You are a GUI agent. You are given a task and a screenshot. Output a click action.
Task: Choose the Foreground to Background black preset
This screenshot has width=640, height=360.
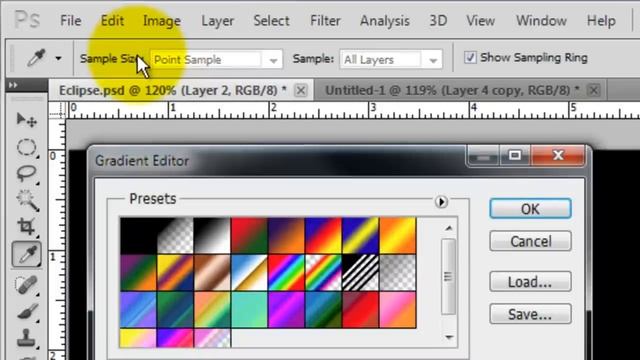click(x=138, y=236)
